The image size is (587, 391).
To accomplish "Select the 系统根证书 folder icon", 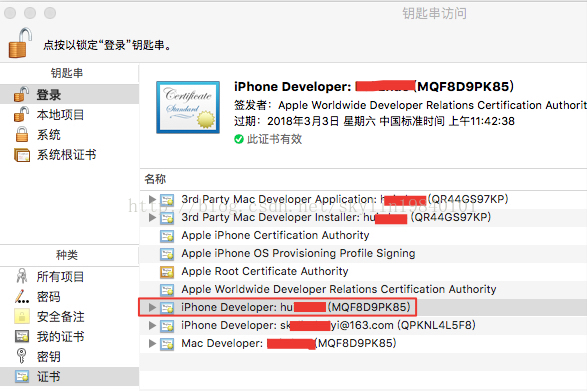I will [22, 155].
